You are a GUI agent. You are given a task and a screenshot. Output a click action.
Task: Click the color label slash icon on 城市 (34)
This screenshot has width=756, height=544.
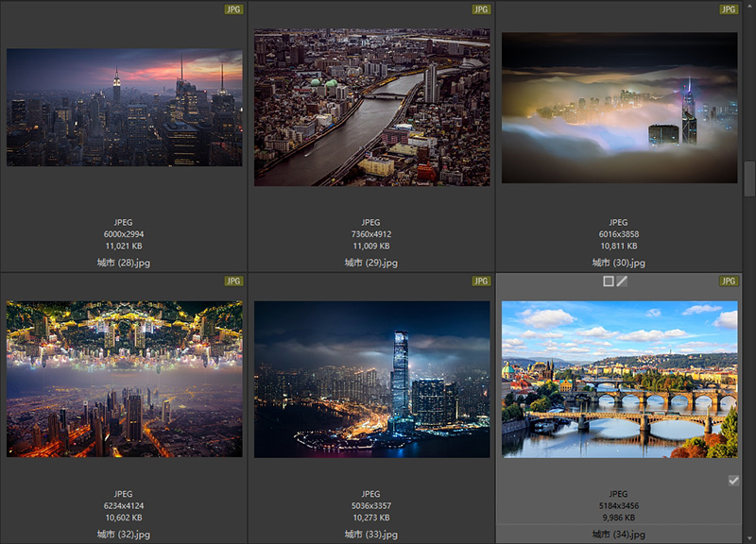[622, 281]
